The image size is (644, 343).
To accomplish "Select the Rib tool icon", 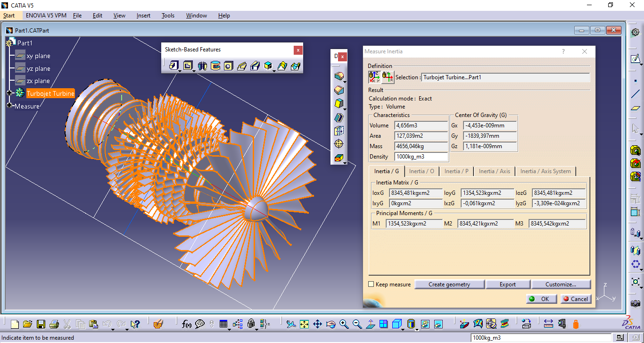I will tap(242, 66).
